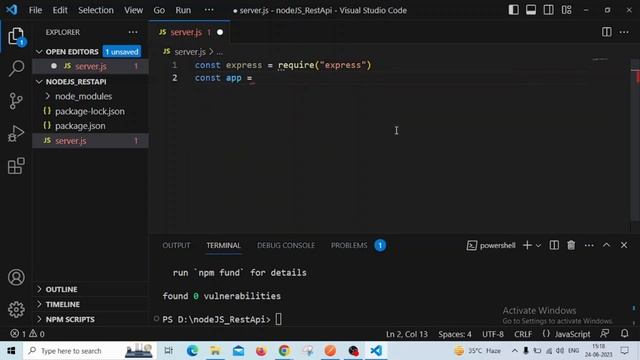640x360 pixels.
Task: Close the terminal panel
Action: click(x=624, y=245)
